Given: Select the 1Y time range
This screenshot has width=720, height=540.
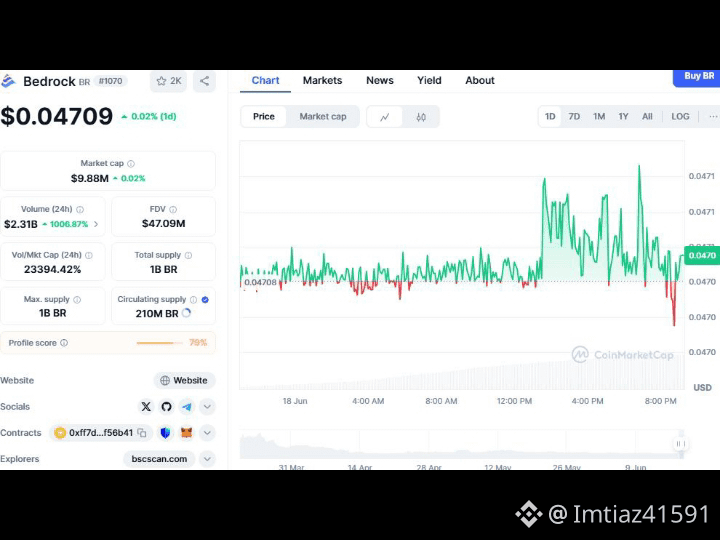Looking at the screenshot, I should click(623, 117).
